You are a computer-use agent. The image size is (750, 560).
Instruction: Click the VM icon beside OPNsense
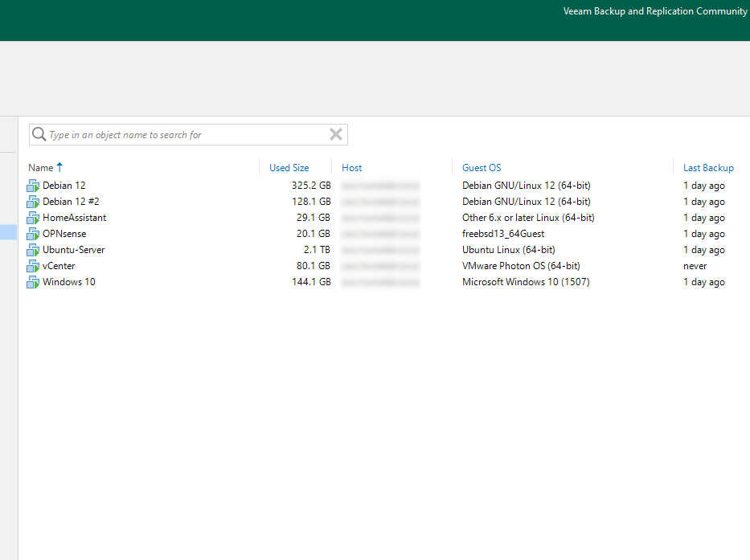pyautogui.click(x=33, y=234)
